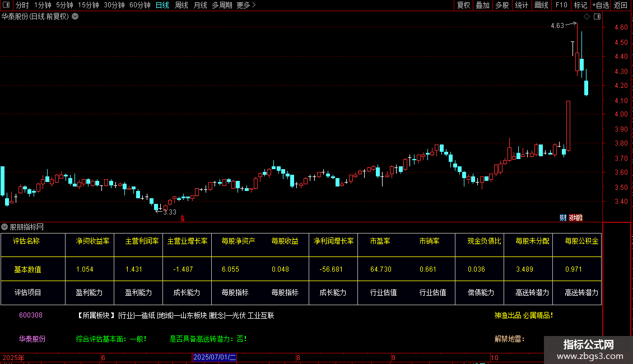
Task: Click the 2025/07/01 date marker on timeline
Action: [215, 357]
